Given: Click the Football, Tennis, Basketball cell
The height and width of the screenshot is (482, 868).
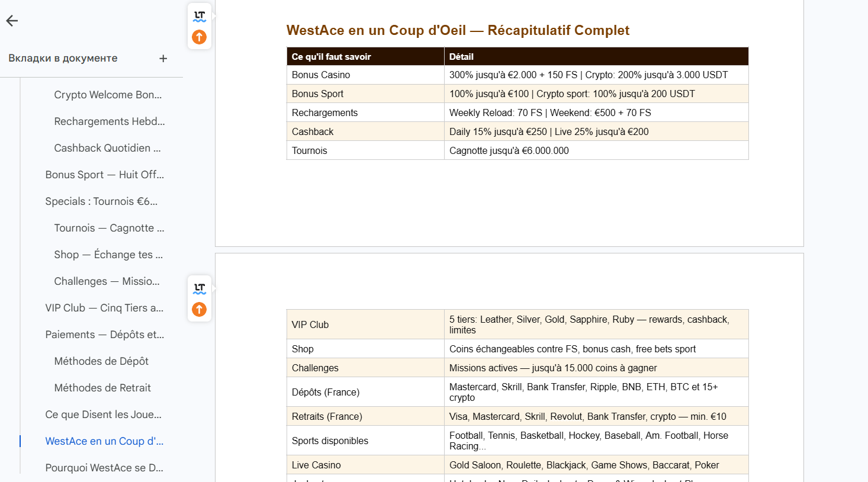Looking at the screenshot, I should coord(596,441).
